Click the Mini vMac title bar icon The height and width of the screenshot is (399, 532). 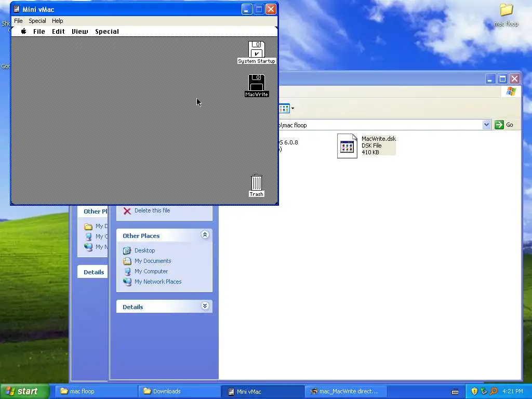(17, 9)
